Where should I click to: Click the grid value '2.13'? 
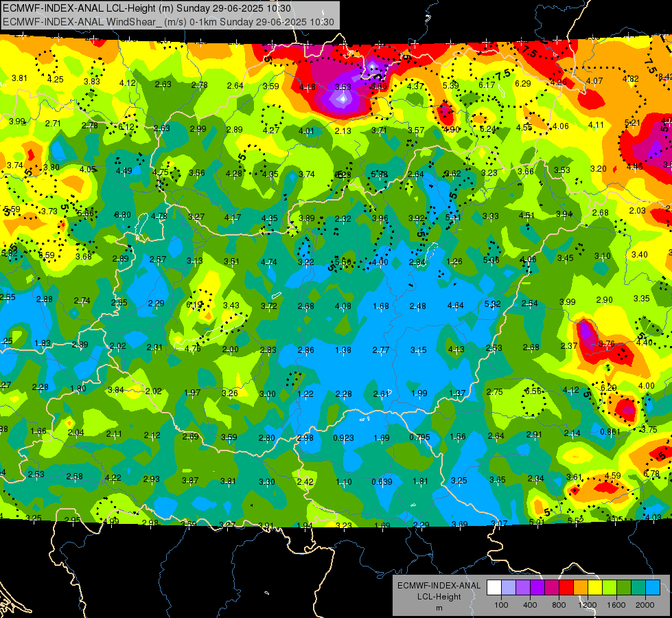coord(343,130)
